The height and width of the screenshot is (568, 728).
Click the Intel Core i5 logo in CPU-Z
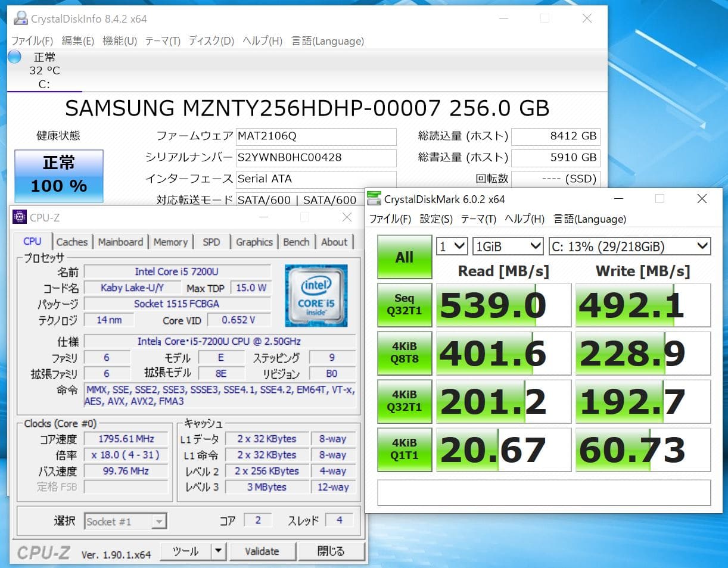[316, 295]
